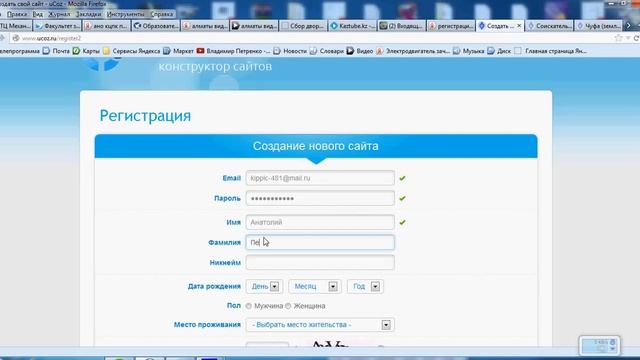Image resolution: width=640 pixels, height=360 pixels.
Task: Open the 'Словари' bookmark
Action: click(327, 51)
